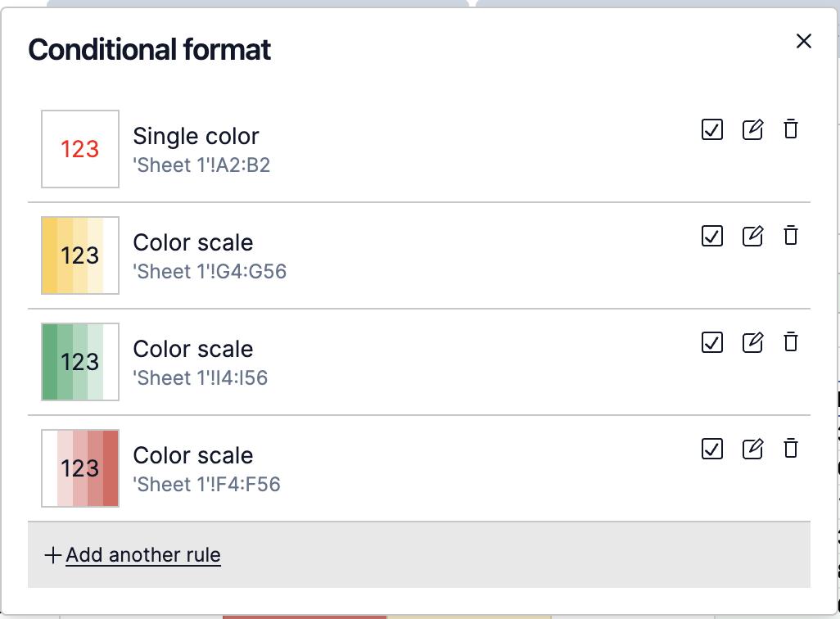Image resolution: width=840 pixels, height=619 pixels.
Task: Edit the Single color A2:B2 rule
Action: click(x=752, y=129)
